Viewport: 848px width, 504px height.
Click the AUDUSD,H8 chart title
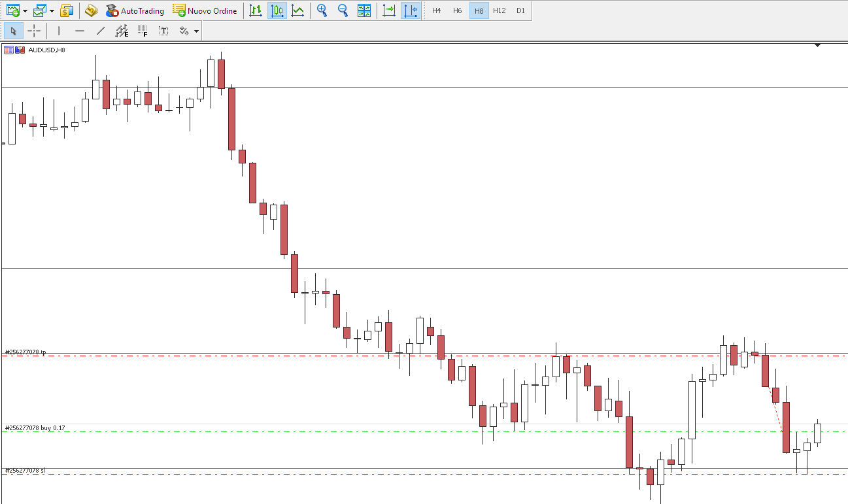(x=46, y=50)
